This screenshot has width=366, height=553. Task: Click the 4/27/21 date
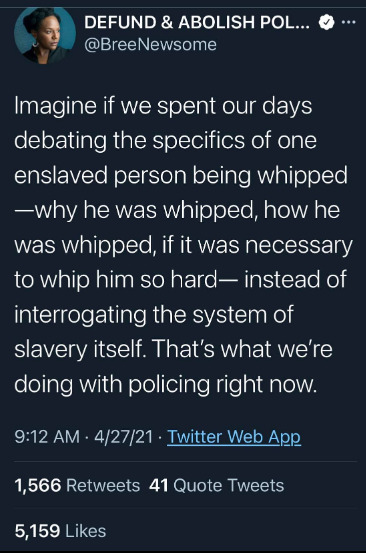pos(123,437)
